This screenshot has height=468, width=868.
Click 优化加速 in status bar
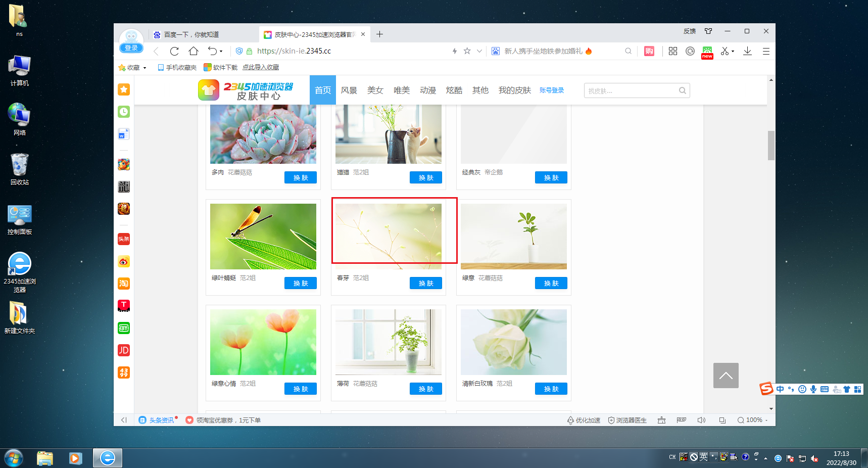click(x=584, y=420)
